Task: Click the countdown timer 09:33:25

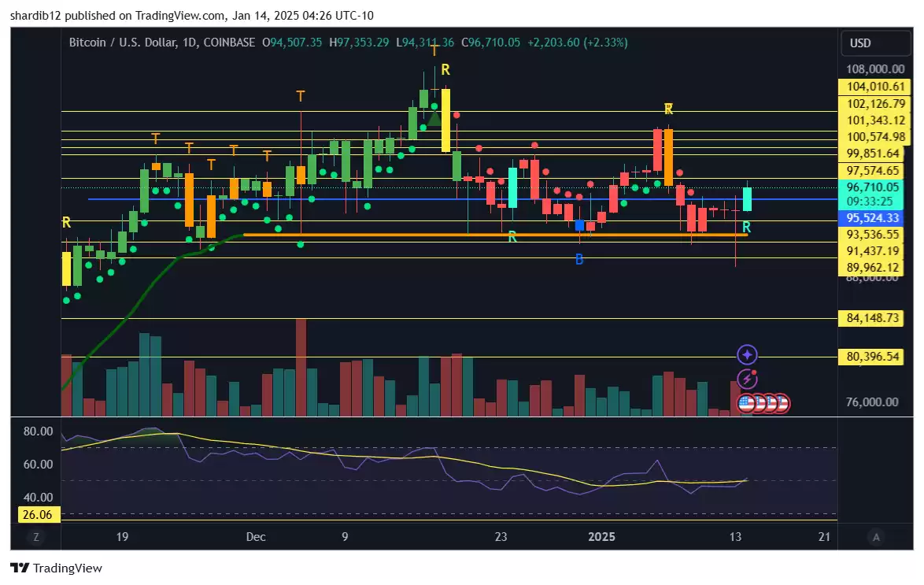Action: [869, 201]
